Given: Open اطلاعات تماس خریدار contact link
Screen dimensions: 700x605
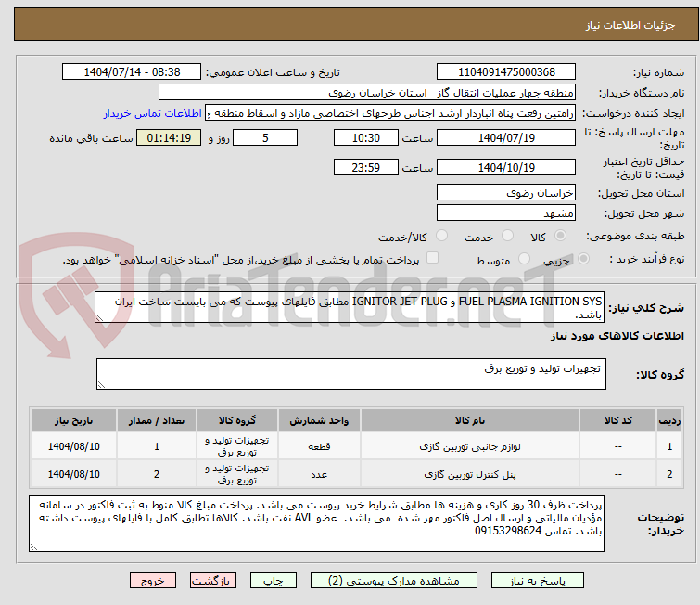Looking at the screenshot, I should (152, 113).
